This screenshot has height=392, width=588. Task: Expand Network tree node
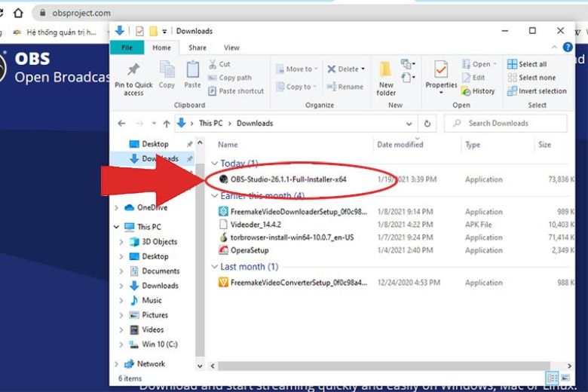click(116, 364)
